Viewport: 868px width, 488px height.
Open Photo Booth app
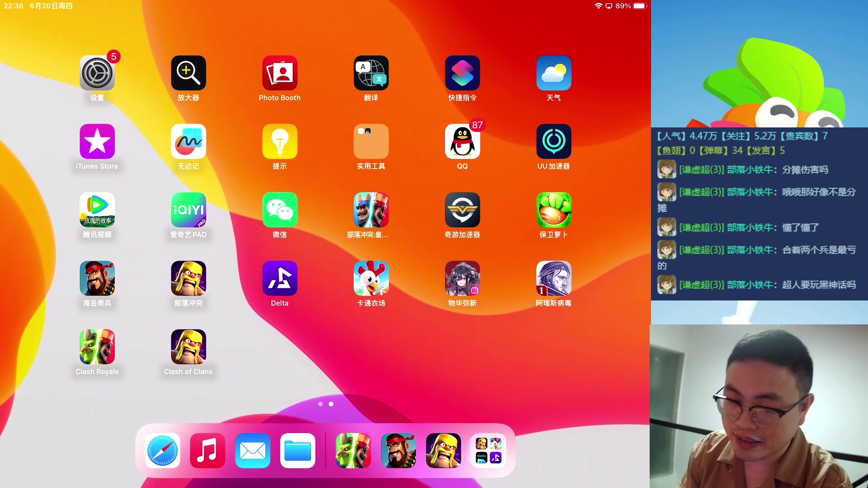coord(280,73)
